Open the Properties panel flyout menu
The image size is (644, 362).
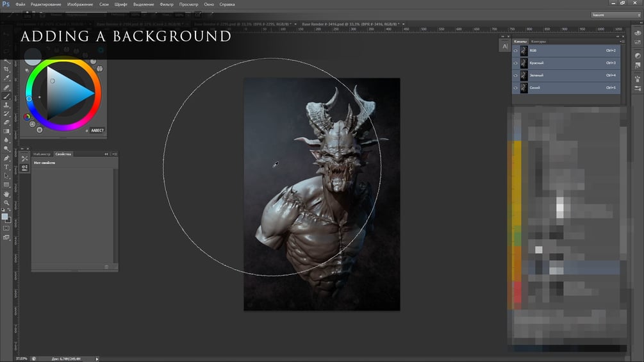(x=115, y=154)
